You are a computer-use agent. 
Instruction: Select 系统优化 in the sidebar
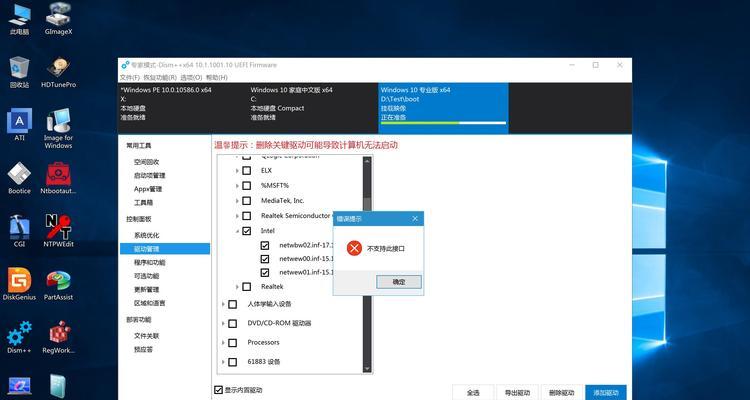[146, 235]
